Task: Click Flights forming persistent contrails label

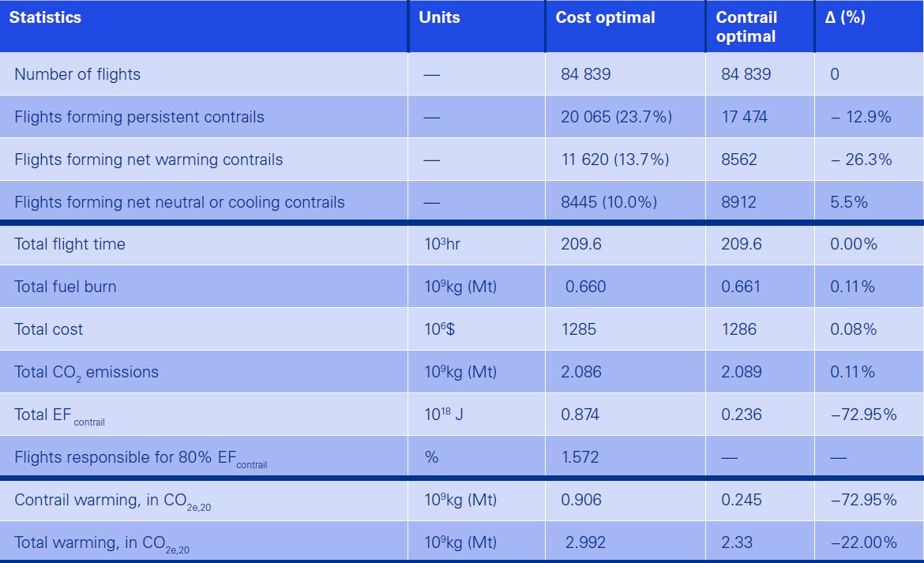Action: tap(139, 117)
